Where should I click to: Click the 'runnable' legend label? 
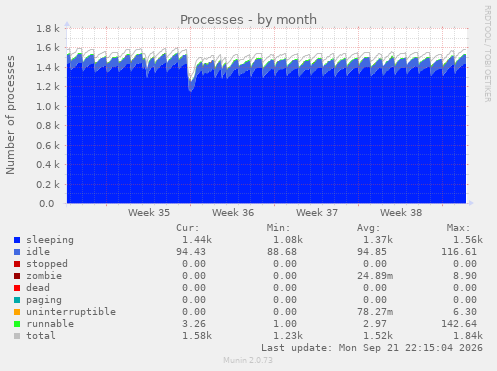click(50, 324)
